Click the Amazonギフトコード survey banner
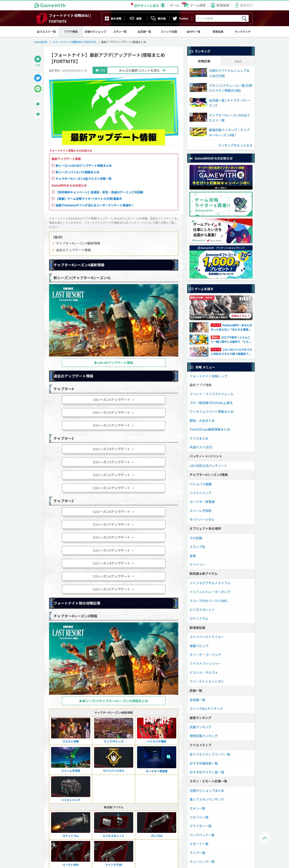289x868 pixels. 221,262
